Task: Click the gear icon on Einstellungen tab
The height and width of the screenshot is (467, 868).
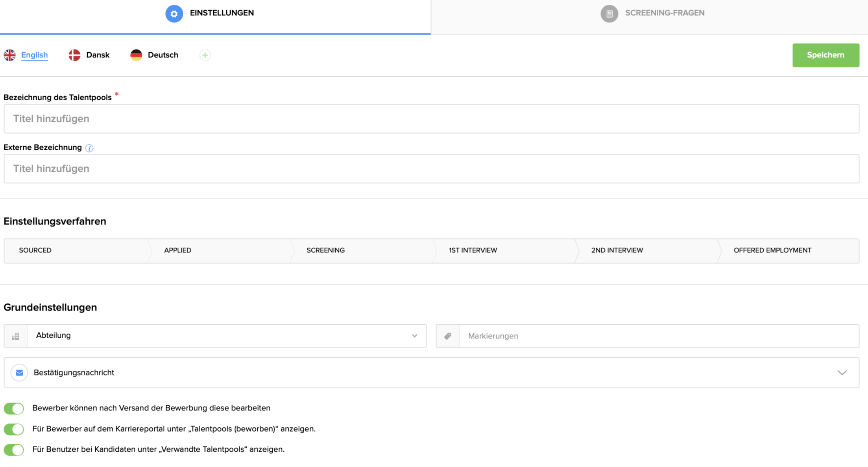Action: [174, 13]
